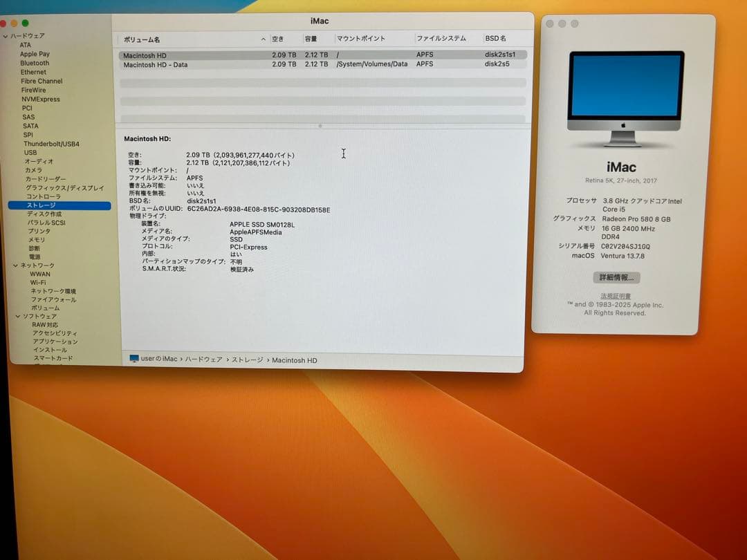Select Fibre Channel in the sidebar
This screenshot has width=747, height=560.
pyautogui.click(x=41, y=81)
